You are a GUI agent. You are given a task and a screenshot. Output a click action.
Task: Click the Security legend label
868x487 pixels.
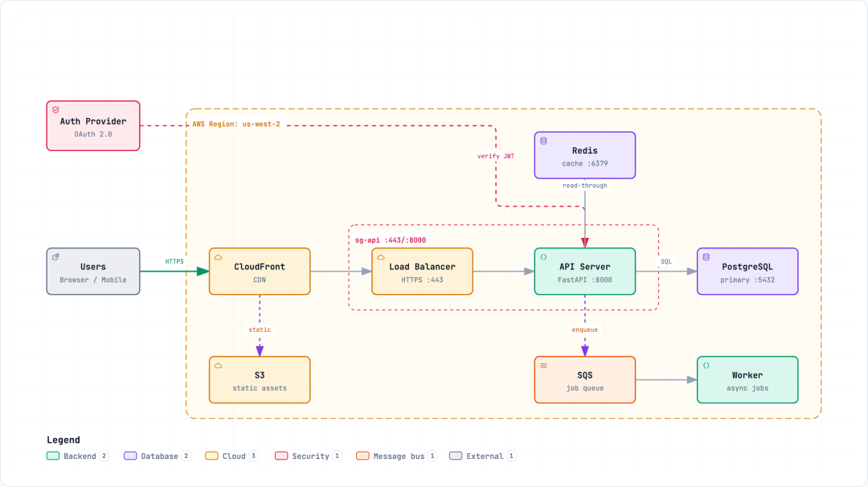pos(310,456)
